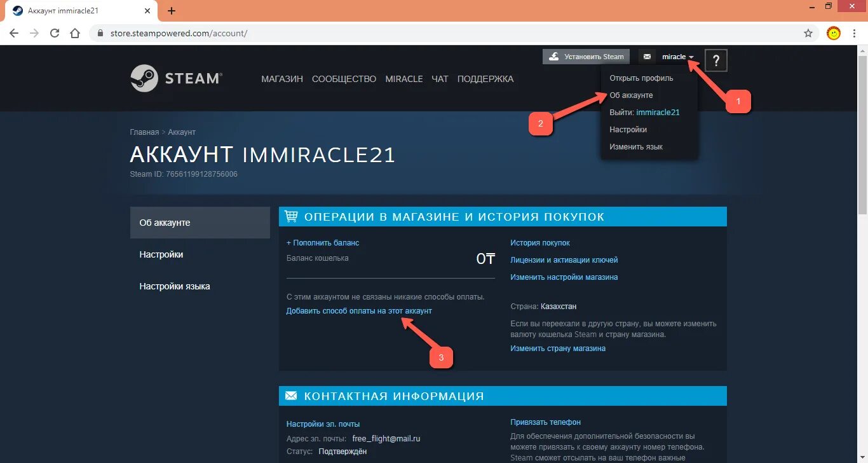
Task: Open the ЧАТ navigation item
Action: tap(440, 79)
